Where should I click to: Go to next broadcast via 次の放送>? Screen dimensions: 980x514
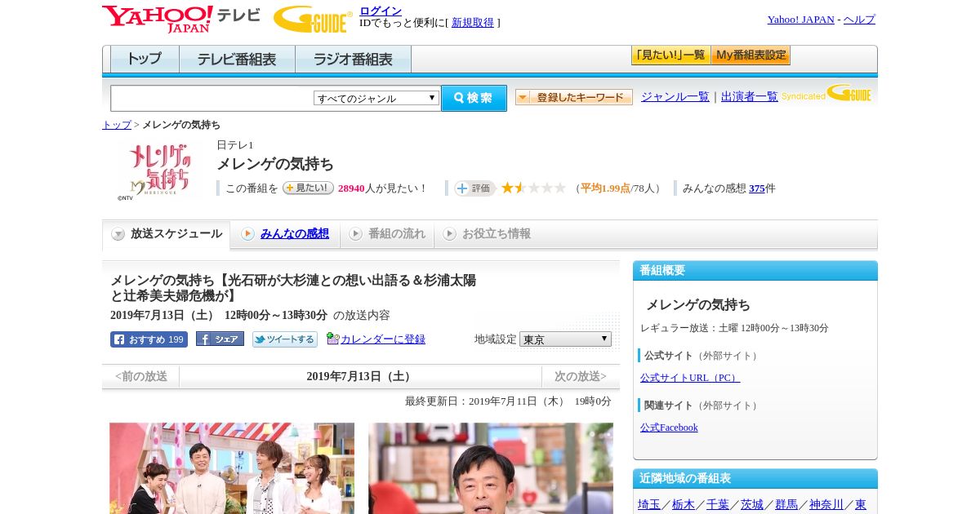pos(581,377)
